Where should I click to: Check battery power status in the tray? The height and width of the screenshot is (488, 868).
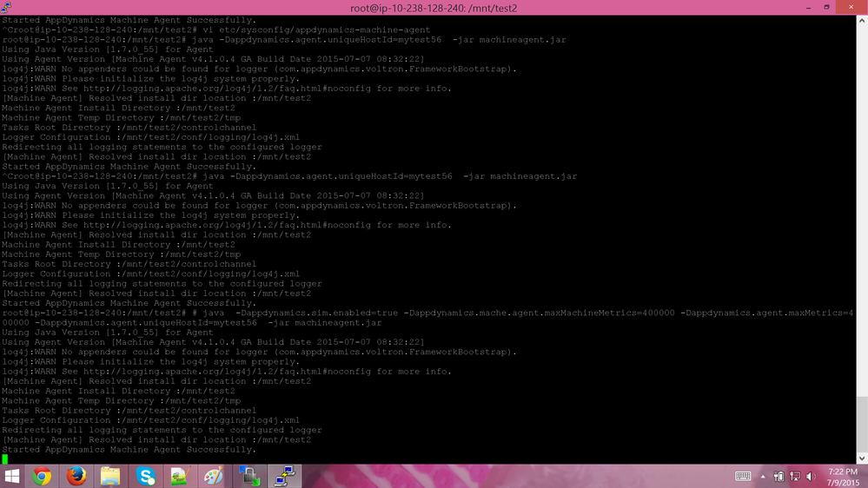point(780,476)
